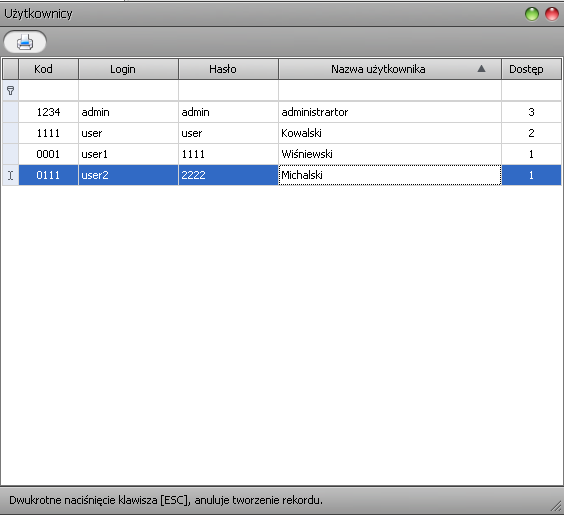Click the Michalski edit cell
Viewport: 564px width, 515px height.
click(x=390, y=175)
